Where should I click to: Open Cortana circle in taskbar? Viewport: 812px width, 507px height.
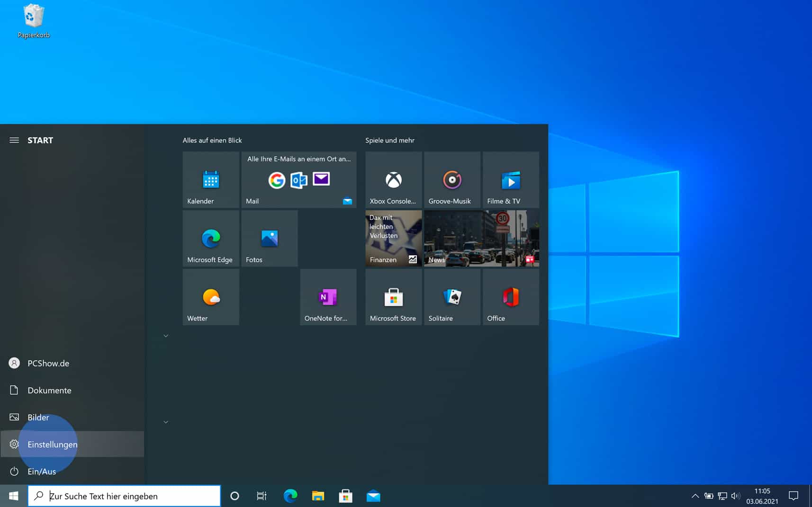[x=235, y=496]
